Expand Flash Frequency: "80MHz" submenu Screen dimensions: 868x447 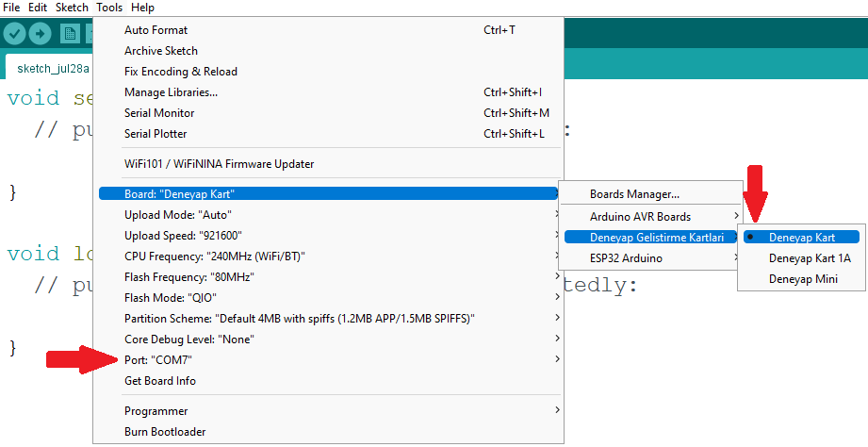(329, 277)
